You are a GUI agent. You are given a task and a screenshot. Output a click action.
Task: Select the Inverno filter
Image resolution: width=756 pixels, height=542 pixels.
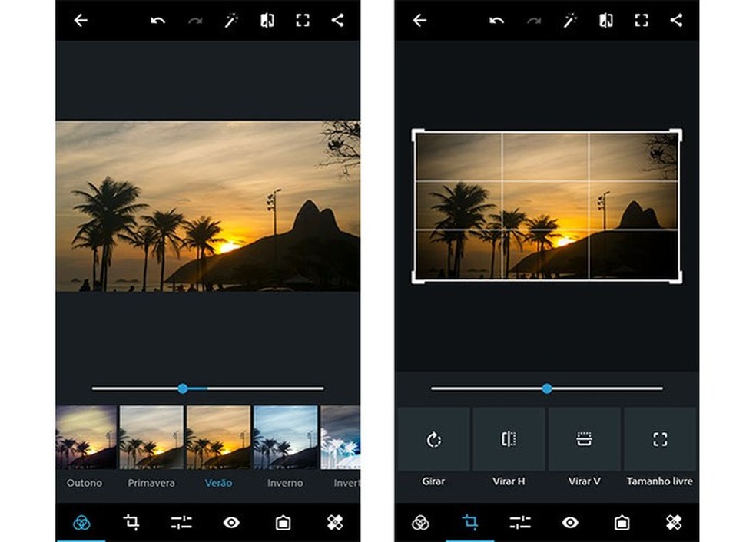point(284,438)
